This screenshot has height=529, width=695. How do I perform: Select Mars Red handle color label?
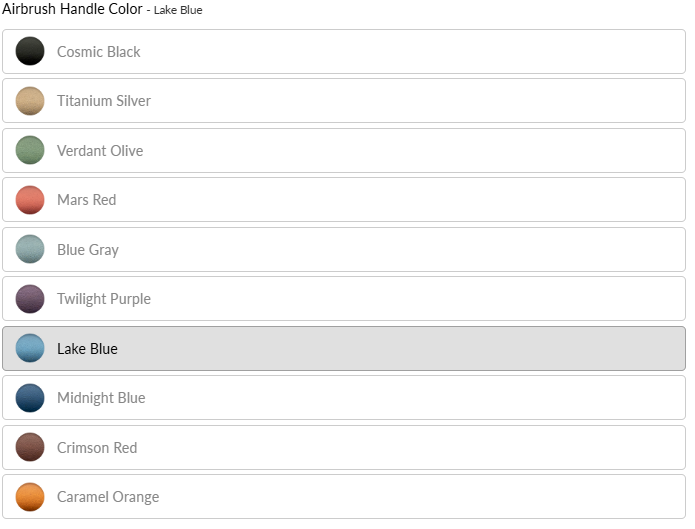point(87,200)
